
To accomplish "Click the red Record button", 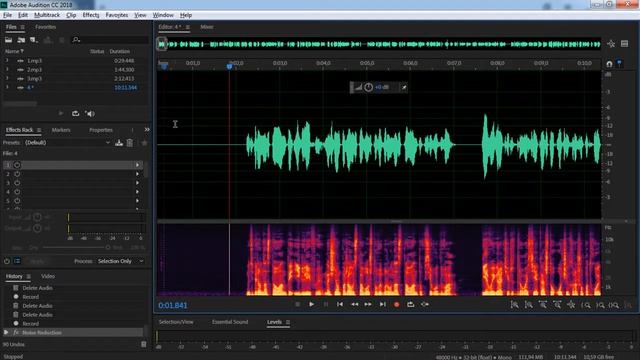I will point(396,304).
